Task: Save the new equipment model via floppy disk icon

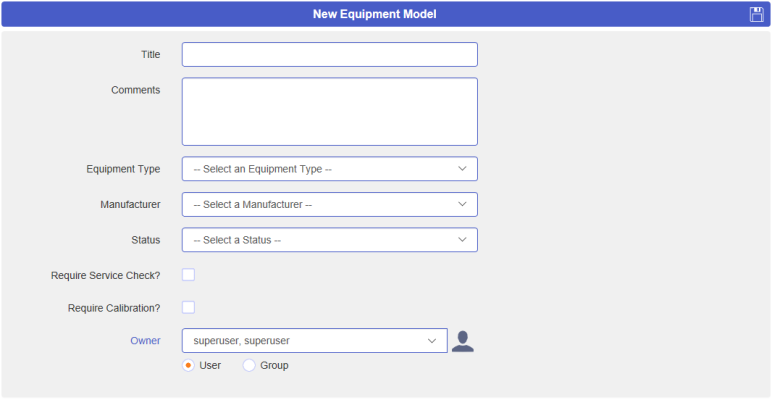Action: (x=756, y=14)
